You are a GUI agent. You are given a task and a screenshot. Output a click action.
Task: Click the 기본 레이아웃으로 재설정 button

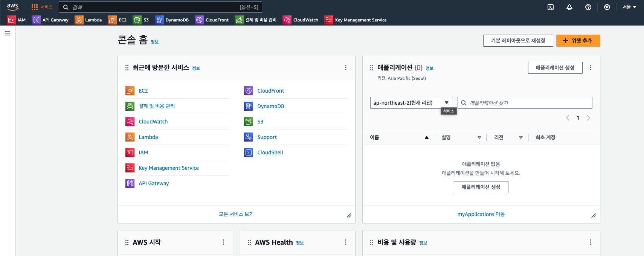pos(518,41)
